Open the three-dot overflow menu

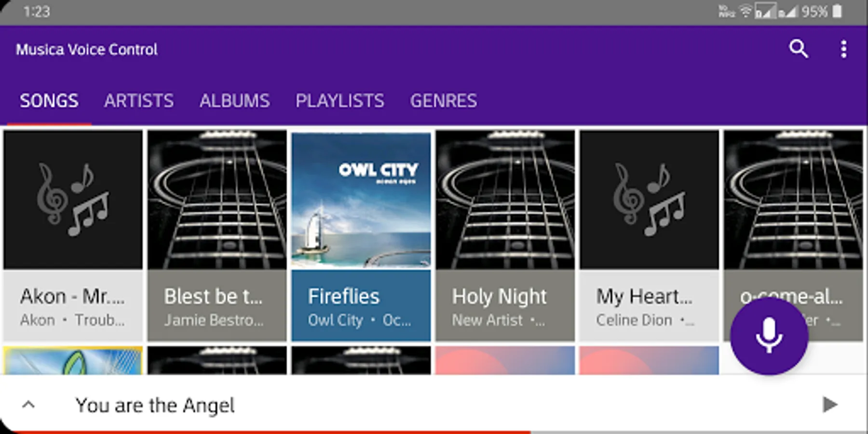pyautogui.click(x=843, y=49)
